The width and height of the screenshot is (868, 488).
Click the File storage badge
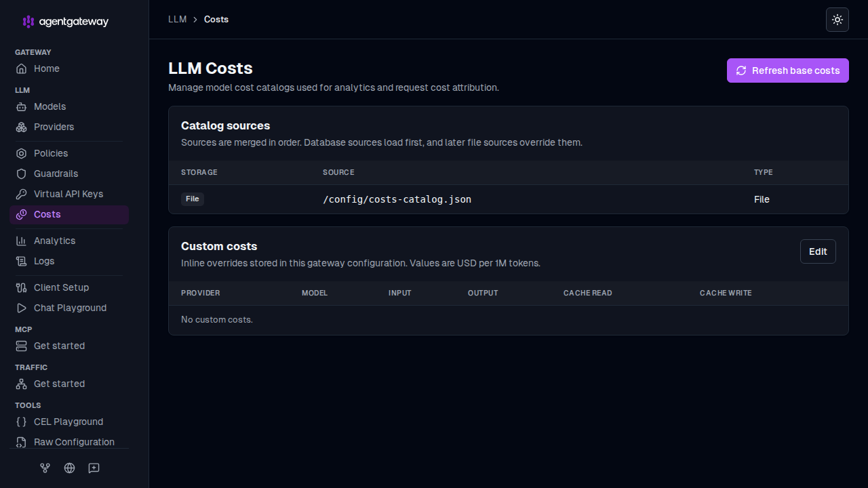(193, 199)
